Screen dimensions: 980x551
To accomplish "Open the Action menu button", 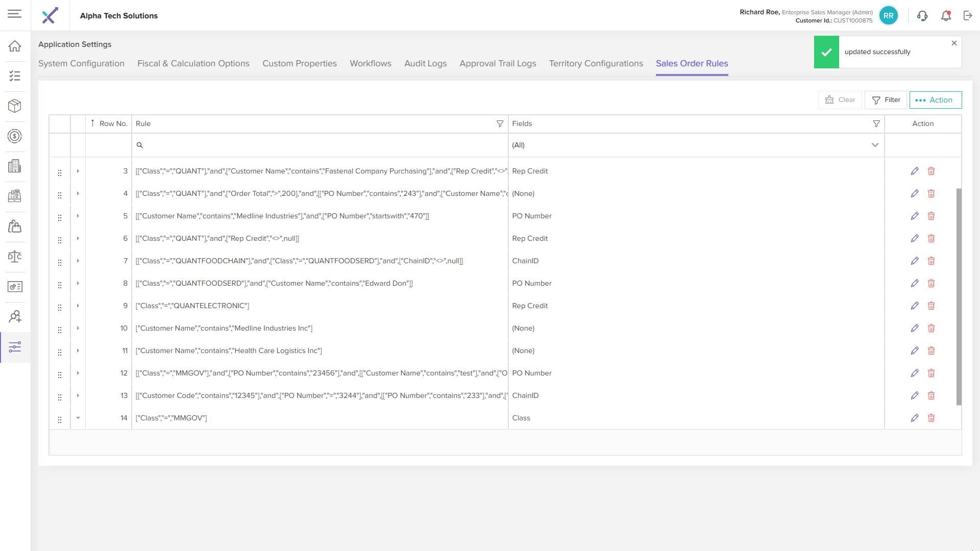I will pyautogui.click(x=935, y=100).
